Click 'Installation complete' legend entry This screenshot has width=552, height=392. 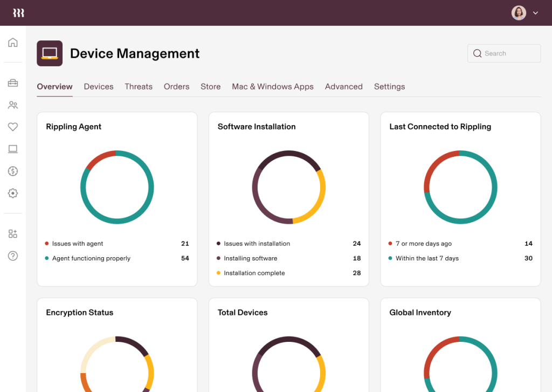pos(254,273)
